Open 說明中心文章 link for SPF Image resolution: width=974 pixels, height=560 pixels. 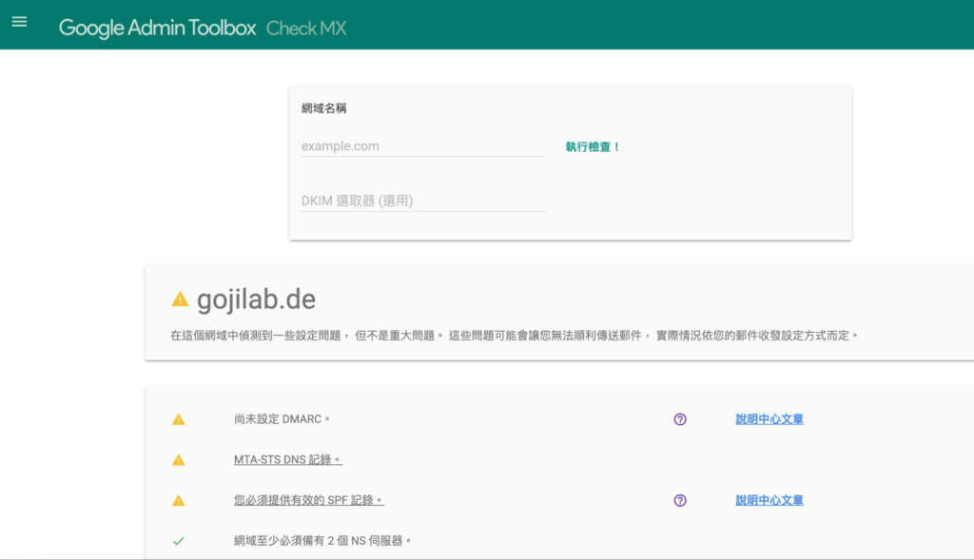[769, 500]
